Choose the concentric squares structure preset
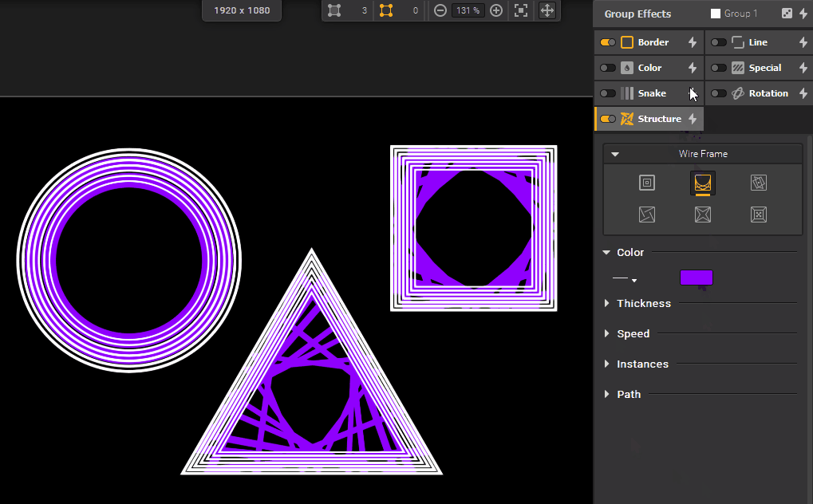 tap(647, 183)
